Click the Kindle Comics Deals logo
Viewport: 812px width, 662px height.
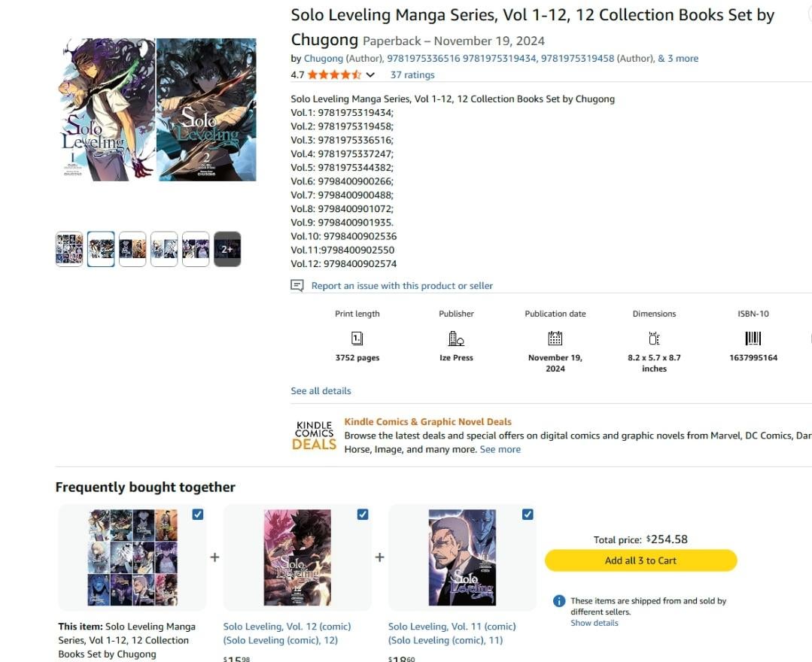(315, 436)
